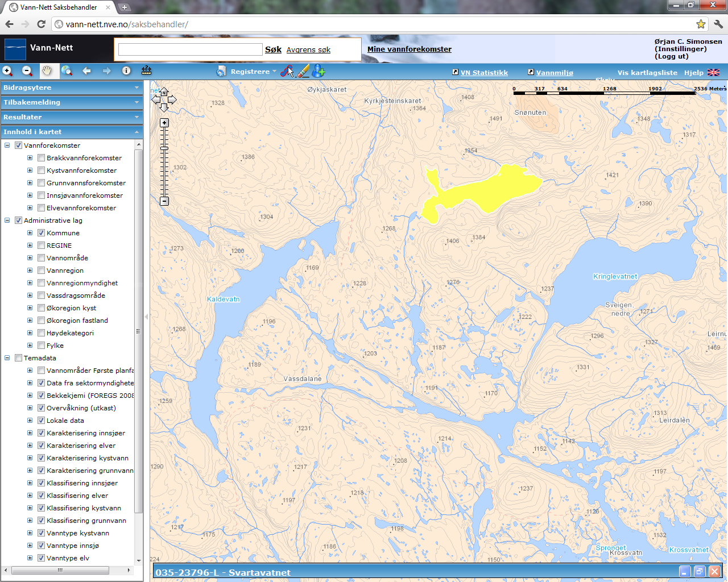Collapse the Administrative lag tree group
The height and width of the screenshot is (582, 728).
pos(7,221)
